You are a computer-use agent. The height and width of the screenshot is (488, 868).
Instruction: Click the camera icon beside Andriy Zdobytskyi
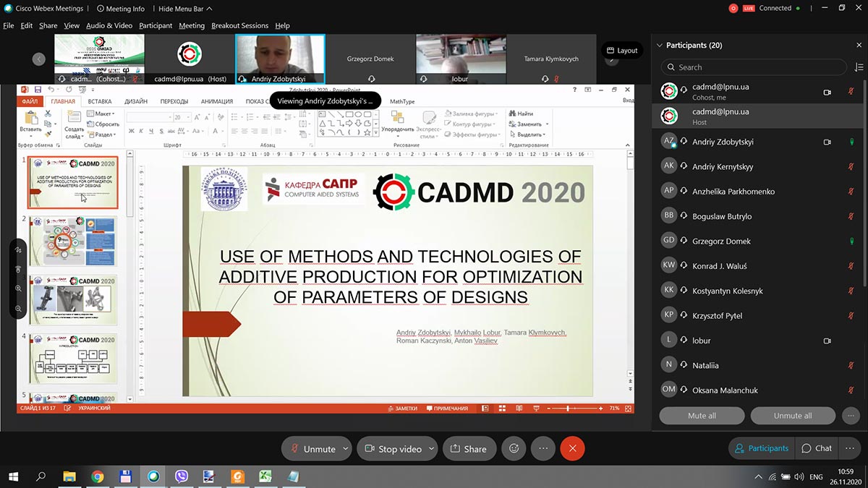pos(827,142)
